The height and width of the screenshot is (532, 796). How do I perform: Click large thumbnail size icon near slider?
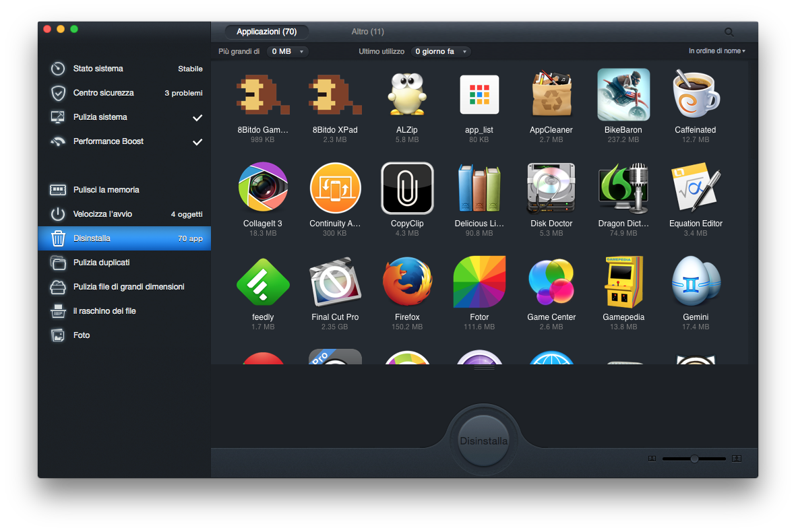pyautogui.click(x=737, y=459)
